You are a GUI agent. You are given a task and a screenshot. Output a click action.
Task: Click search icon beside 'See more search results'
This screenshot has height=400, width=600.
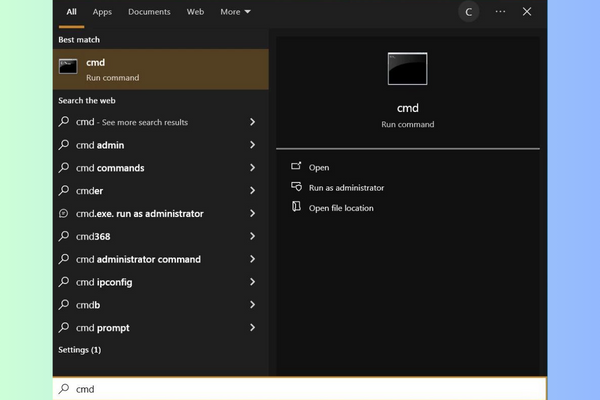(x=64, y=122)
